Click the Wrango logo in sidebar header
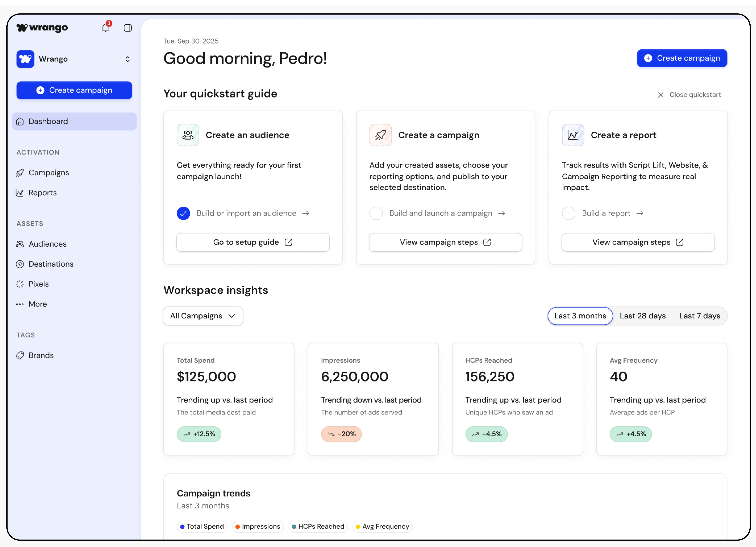756x547 pixels. tap(42, 28)
